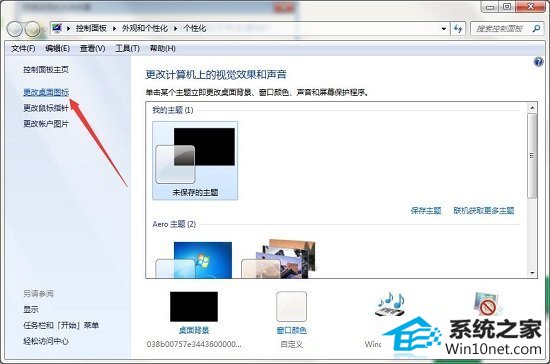This screenshot has width=550, height=364.
Task: Click 个性化 in the address breadcrumb
Action: click(x=195, y=28)
